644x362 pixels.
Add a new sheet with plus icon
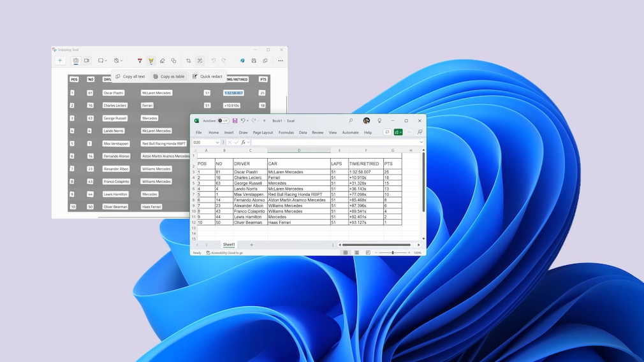251,245
